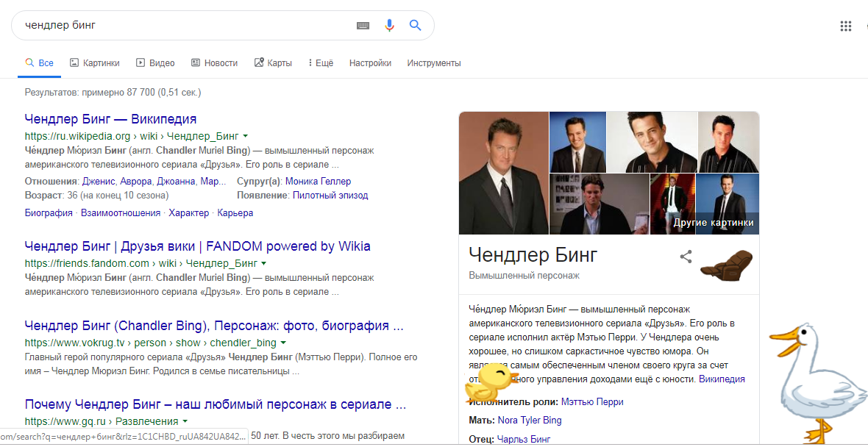Click inside the search input field
Screen dimensions: 868x447
tap(184, 26)
